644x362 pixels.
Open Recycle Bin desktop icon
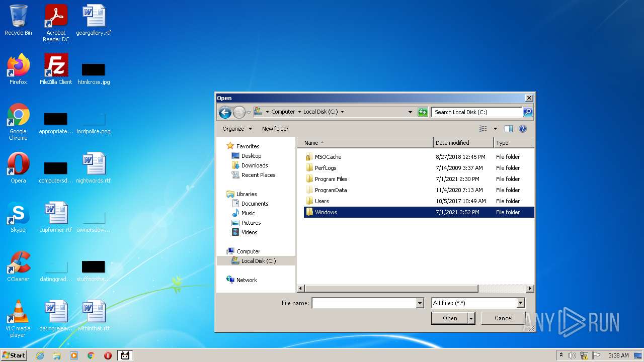tap(18, 20)
